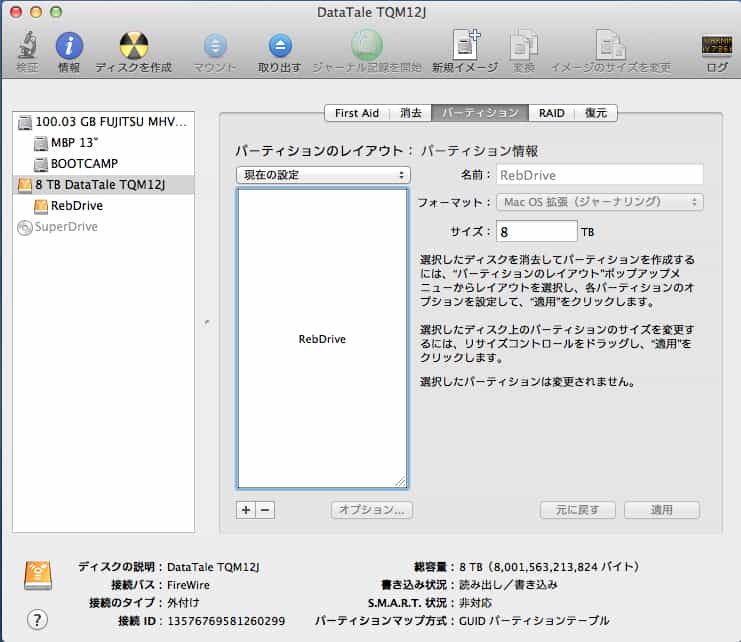Click the FireWire connection bus text
Image resolution: width=741 pixels, height=642 pixels.
pos(188,585)
